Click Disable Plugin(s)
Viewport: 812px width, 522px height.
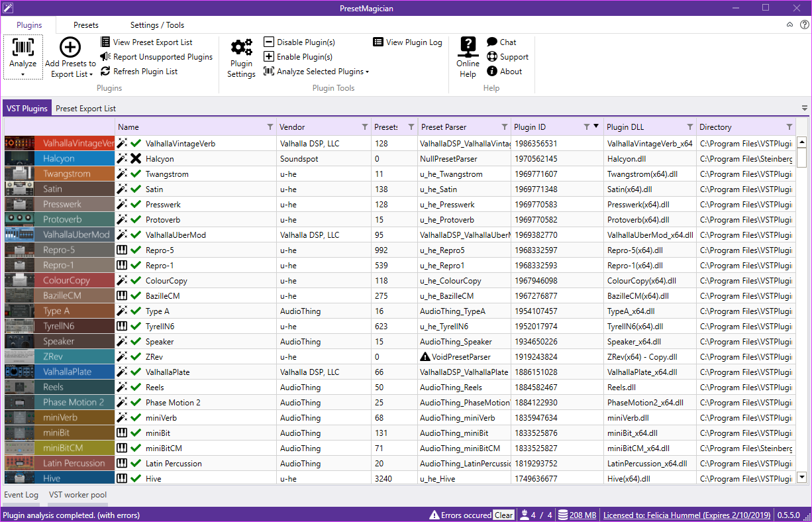click(299, 42)
